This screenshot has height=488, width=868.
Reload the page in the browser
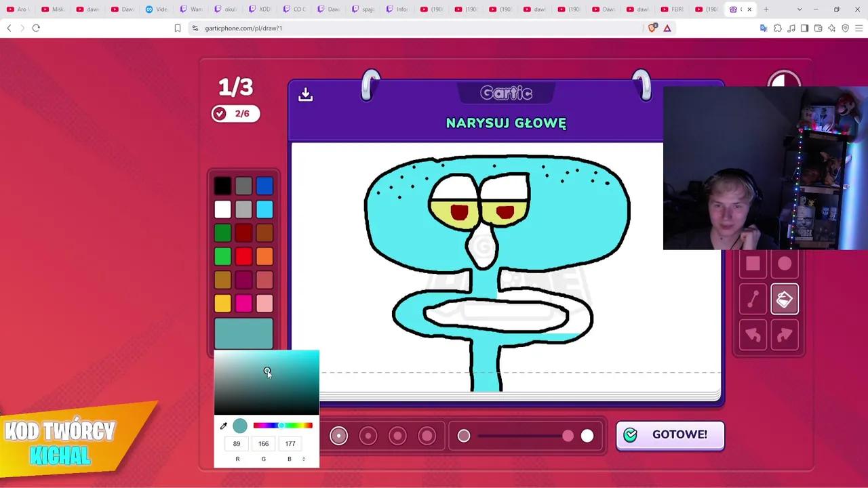[36, 28]
